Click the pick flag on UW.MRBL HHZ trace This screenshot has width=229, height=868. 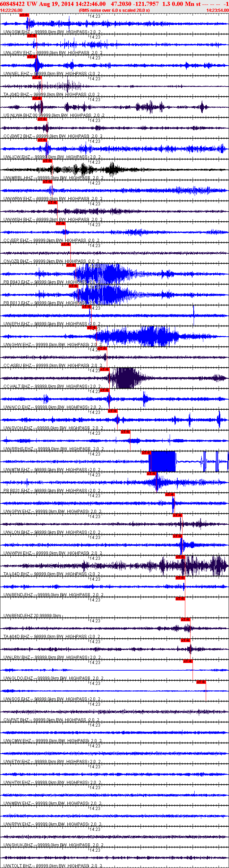48,161
